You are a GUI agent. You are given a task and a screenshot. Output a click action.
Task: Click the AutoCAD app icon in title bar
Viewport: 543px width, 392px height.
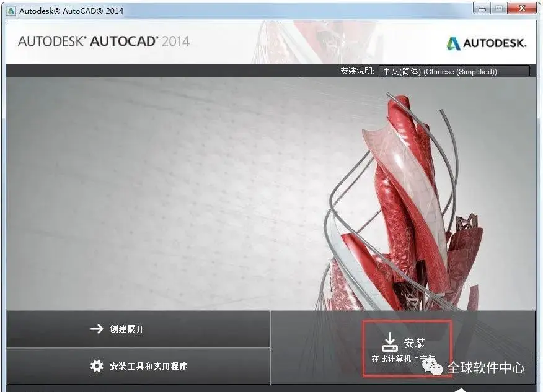point(11,11)
